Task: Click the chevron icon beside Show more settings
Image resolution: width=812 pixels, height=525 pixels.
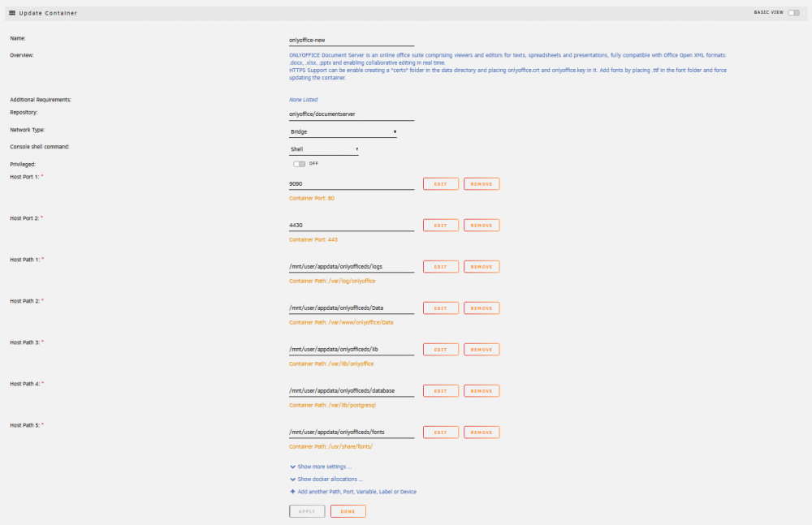Action: (292, 467)
